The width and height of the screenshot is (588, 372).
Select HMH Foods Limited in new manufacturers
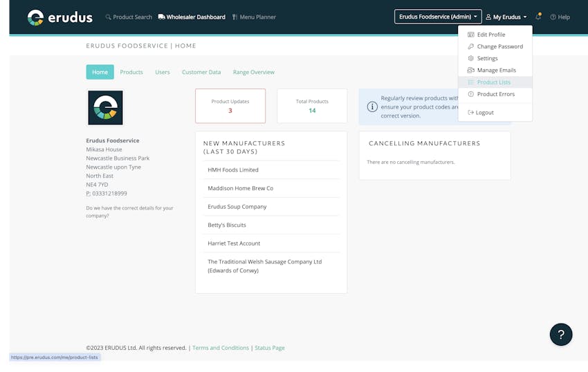click(271, 170)
